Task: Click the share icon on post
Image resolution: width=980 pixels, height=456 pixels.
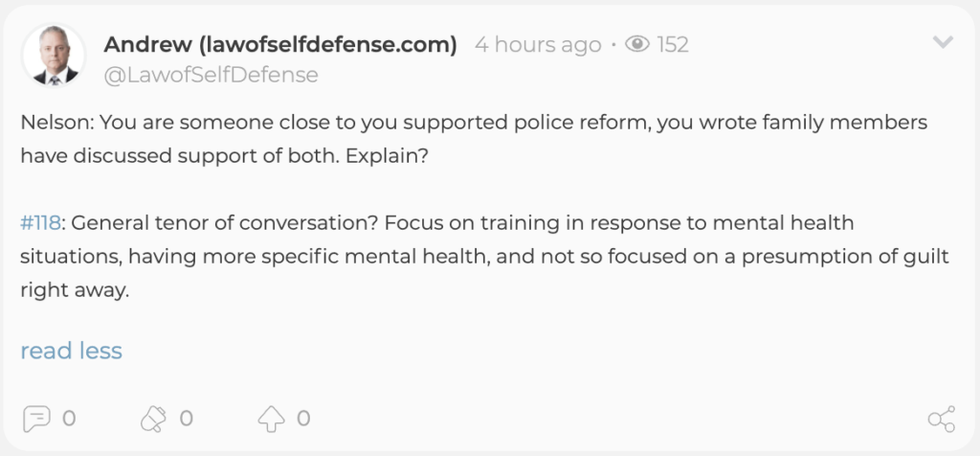Action: pos(942,419)
